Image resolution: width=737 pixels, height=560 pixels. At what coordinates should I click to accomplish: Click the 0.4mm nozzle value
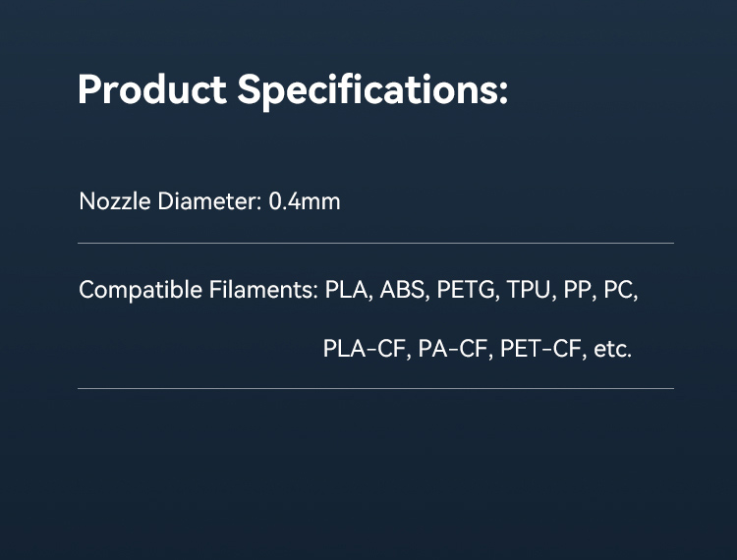pyautogui.click(x=305, y=201)
